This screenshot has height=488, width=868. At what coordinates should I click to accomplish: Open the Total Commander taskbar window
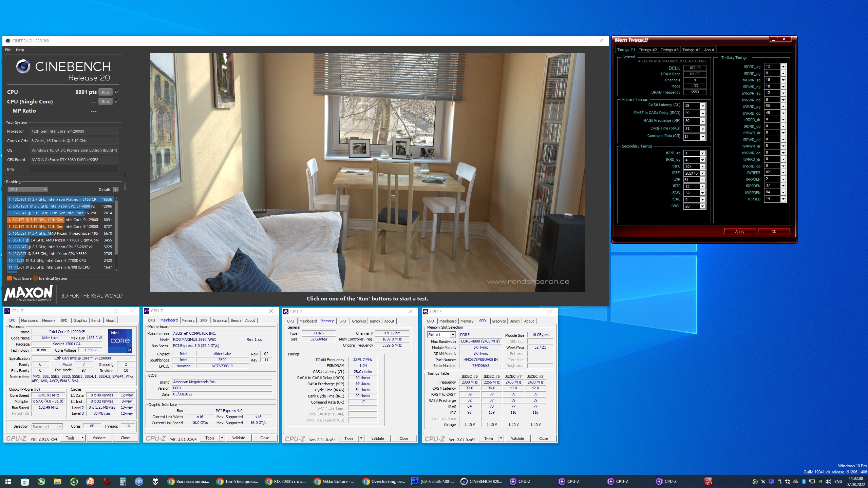pyautogui.click(x=432, y=481)
